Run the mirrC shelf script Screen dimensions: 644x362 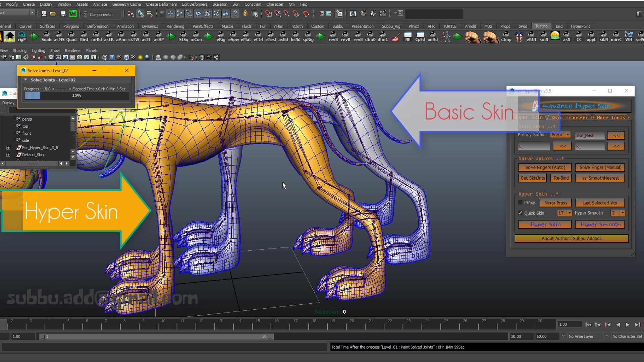(x=616, y=36)
